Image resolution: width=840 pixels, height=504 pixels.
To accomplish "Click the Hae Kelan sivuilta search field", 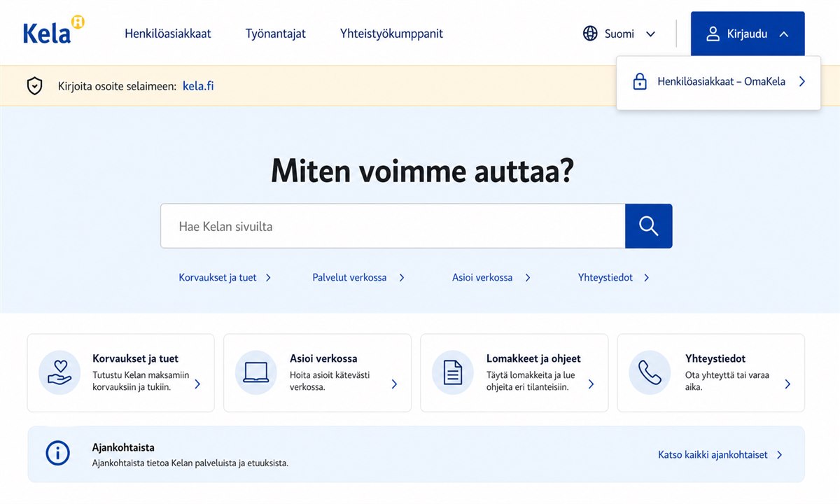I will 393,226.
